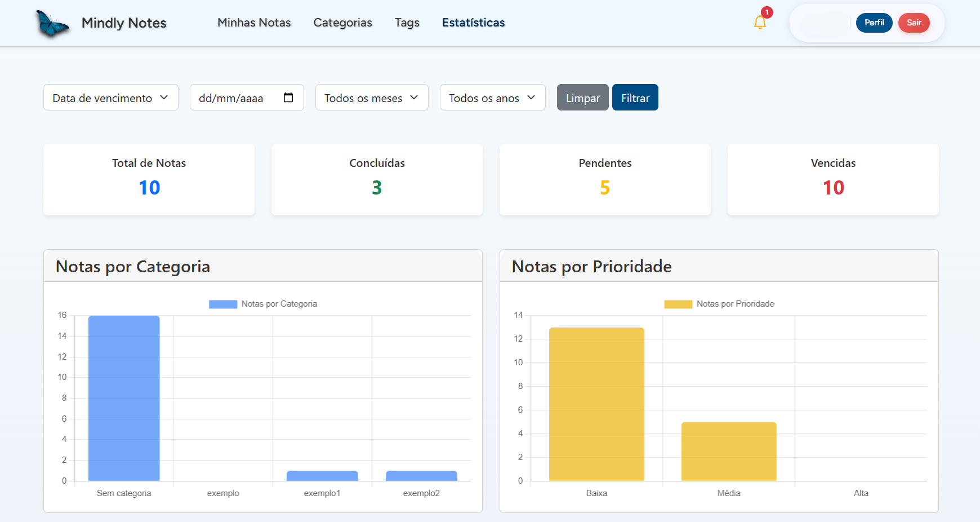Image resolution: width=980 pixels, height=522 pixels.
Task: Click the Total de Notas card
Action: tap(149, 180)
